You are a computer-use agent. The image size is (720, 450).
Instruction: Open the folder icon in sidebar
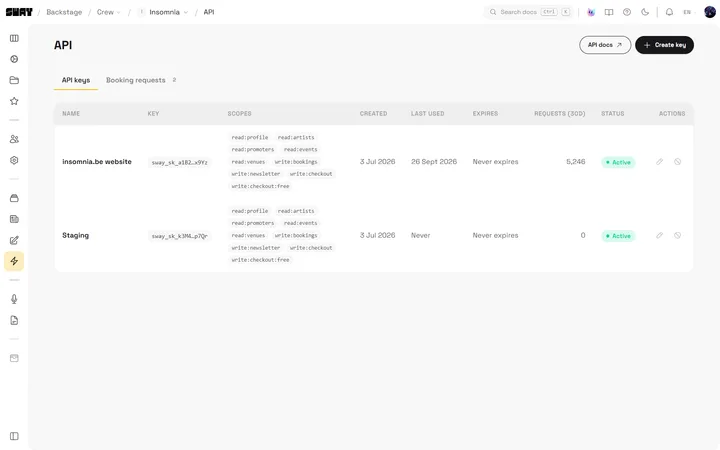coord(14,80)
